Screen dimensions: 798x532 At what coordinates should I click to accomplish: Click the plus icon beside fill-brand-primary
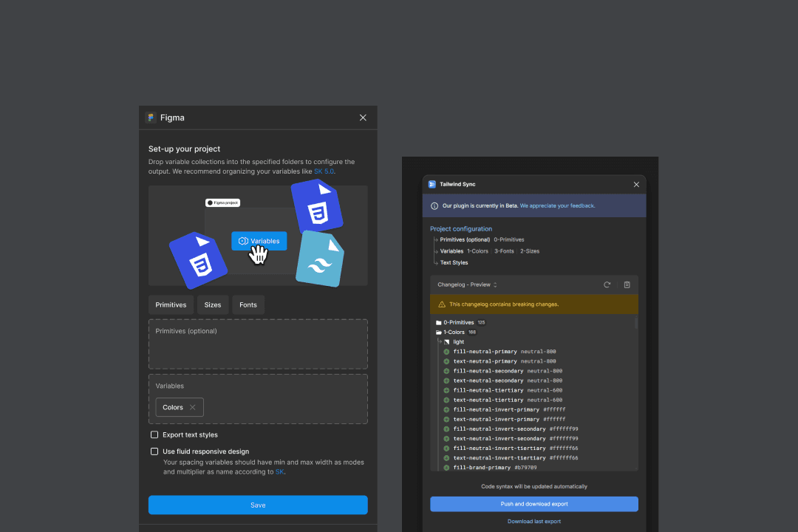tap(446, 468)
